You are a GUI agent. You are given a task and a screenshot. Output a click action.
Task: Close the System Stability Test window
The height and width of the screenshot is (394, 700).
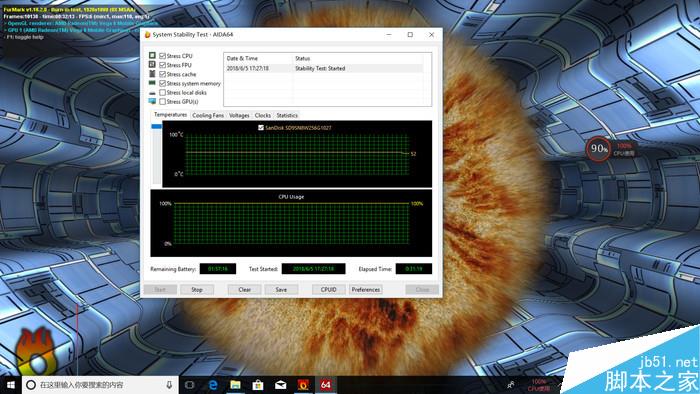point(431,35)
